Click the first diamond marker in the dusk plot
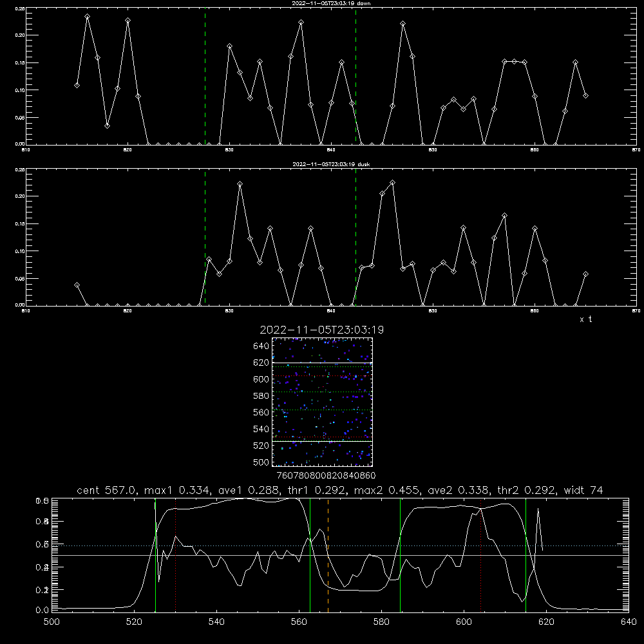The height and width of the screenshot is (644, 644). (x=77, y=285)
